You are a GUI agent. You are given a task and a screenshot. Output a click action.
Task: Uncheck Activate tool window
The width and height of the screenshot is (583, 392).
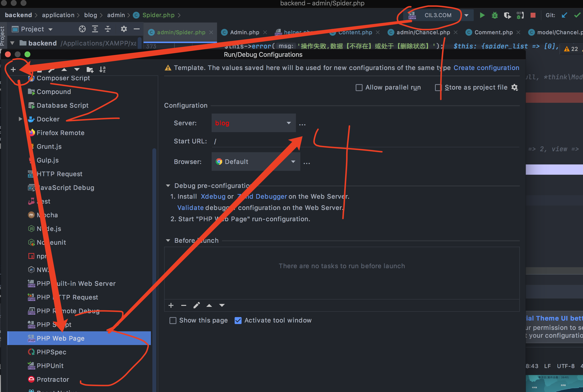pyautogui.click(x=238, y=321)
